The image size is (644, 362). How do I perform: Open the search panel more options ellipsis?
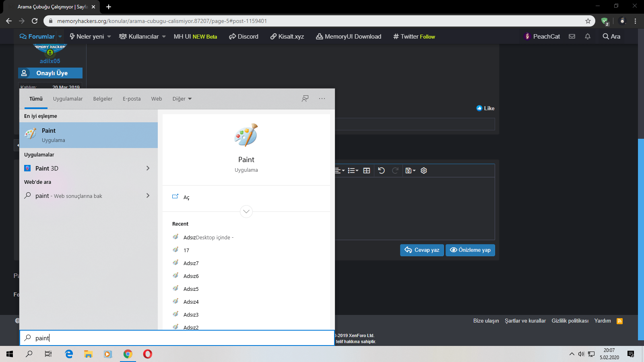click(322, 99)
